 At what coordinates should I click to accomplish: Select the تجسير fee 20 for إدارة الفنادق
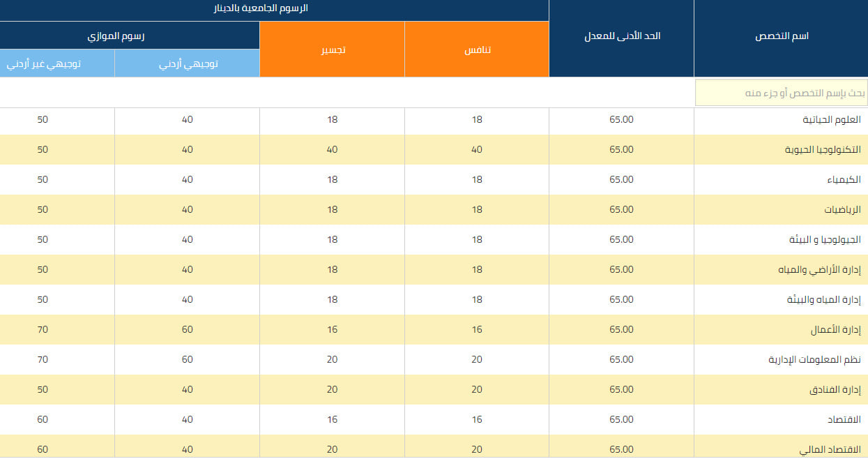pyautogui.click(x=333, y=389)
